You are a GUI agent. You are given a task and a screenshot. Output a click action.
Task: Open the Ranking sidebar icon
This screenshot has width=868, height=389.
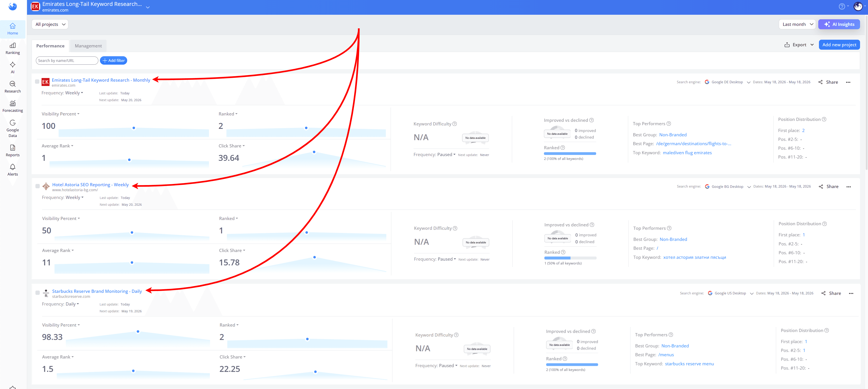coord(12,49)
